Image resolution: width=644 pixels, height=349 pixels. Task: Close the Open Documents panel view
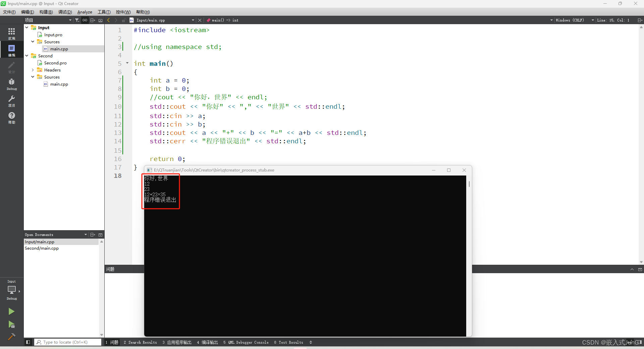pos(100,235)
